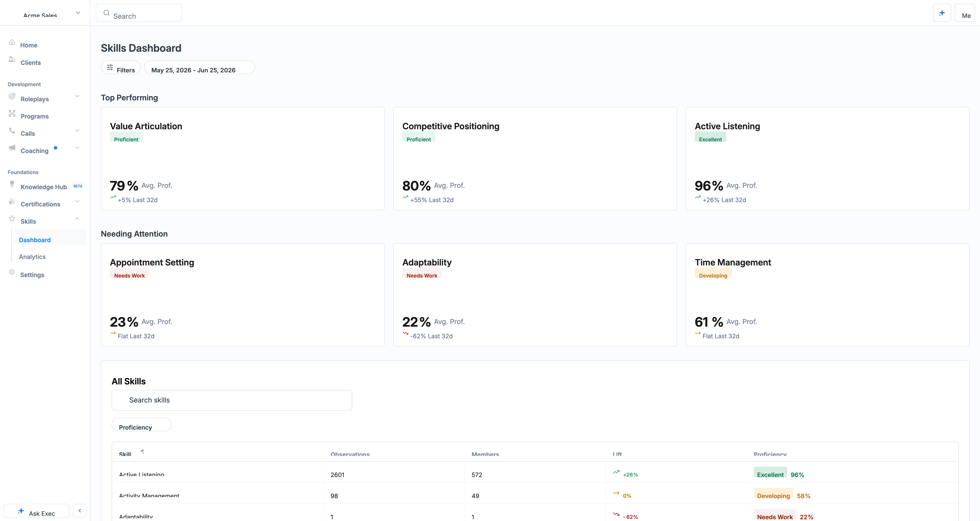Open the date range May 25 - Jun 25 picker
This screenshot has height=521, width=980.
click(199, 67)
